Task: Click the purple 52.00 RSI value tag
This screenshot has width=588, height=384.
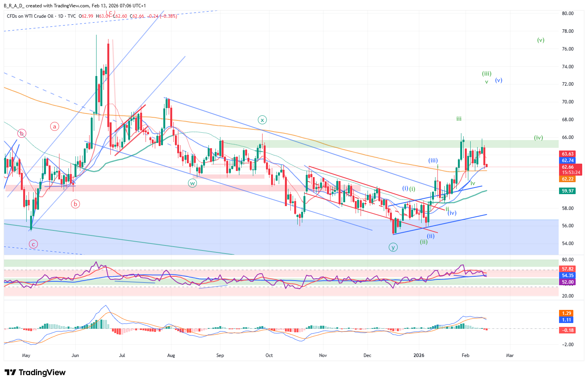Action: pos(568,282)
